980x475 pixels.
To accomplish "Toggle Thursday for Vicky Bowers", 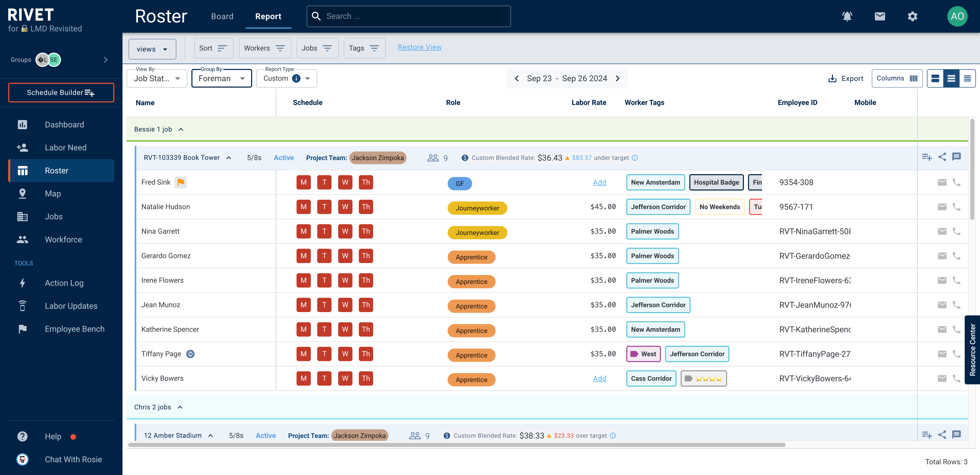I will coord(366,378).
